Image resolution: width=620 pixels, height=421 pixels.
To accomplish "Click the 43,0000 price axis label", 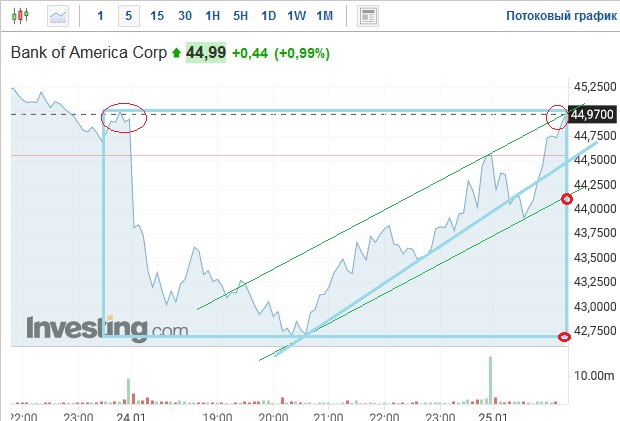I will (x=595, y=307).
